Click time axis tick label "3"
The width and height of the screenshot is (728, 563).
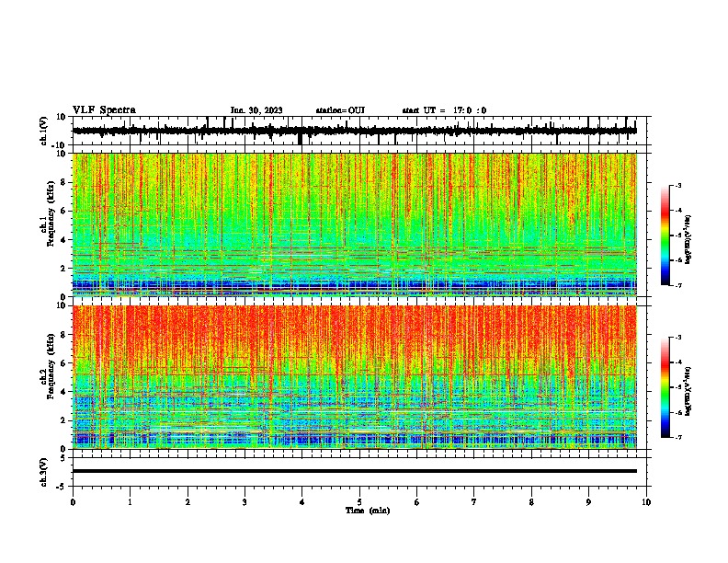pyautogui.click(x=245, y=502)
